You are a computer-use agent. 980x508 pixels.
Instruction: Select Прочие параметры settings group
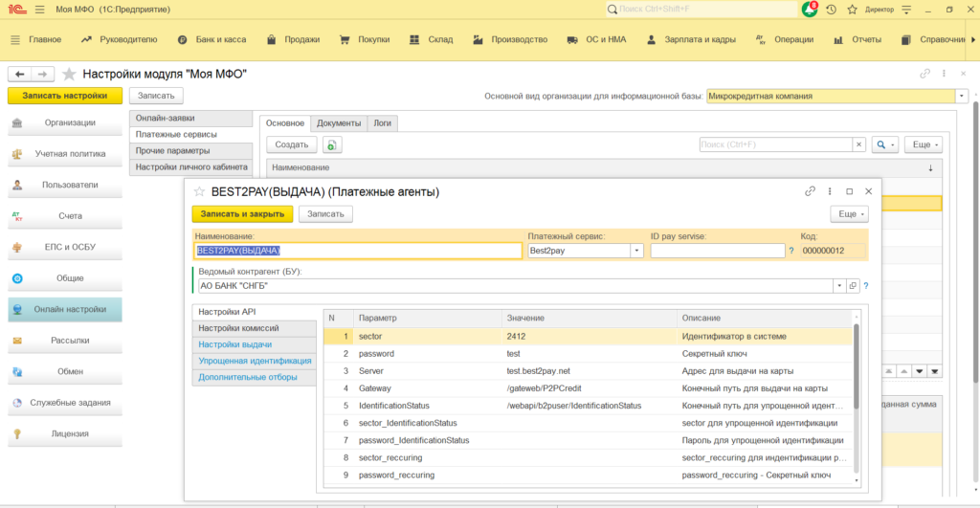(190, 150)
